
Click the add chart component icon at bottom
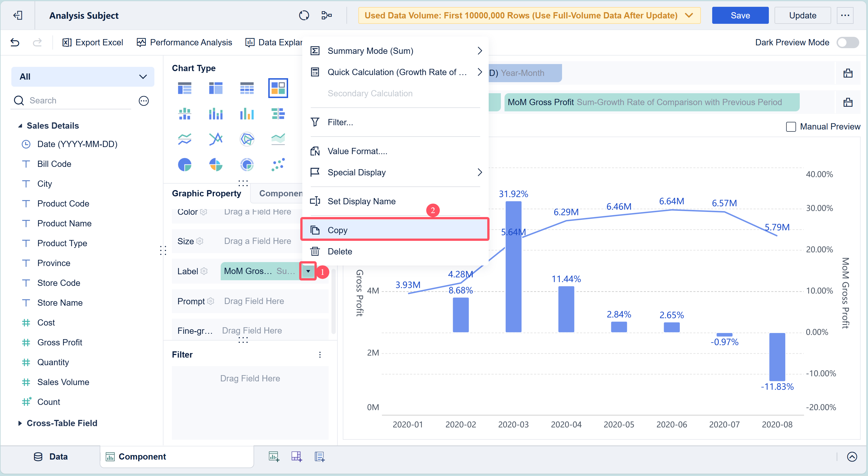pos(274,456)
